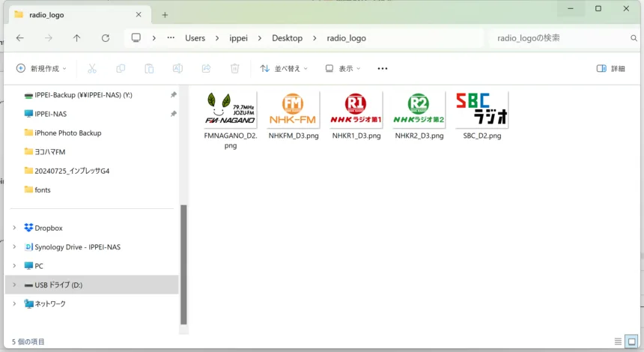644x352 pixels.
Task: Close the radio_logo tab
Action: [x=139, y=15]
